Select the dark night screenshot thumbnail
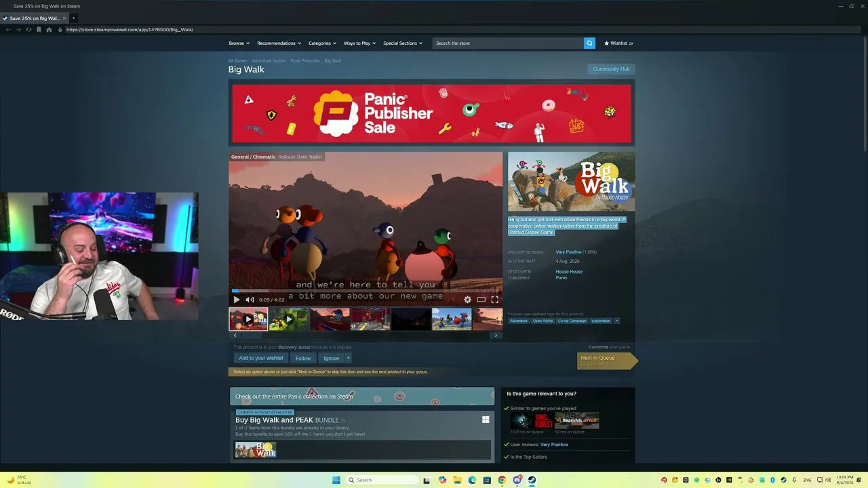This screenshot has width=868, height=488. [x=411, y=319]
